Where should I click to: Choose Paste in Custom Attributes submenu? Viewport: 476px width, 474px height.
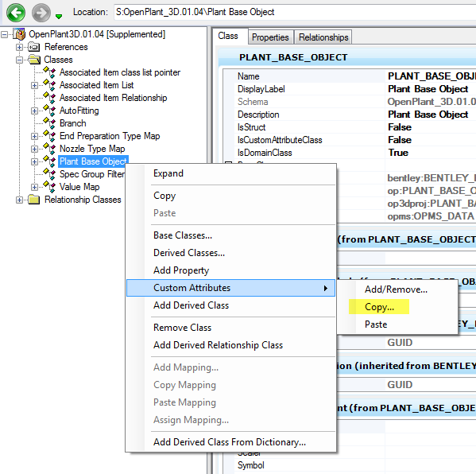click(397, 324)
